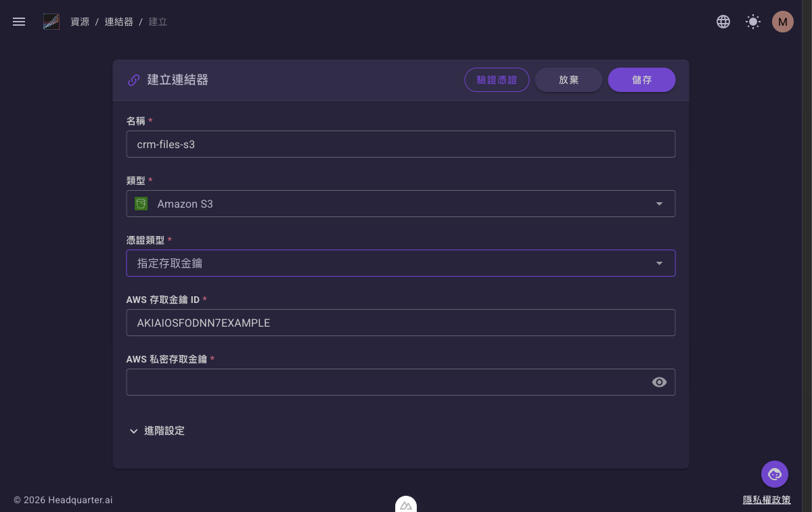Expand the 進階設定 section
The image size is (812, 512).
(x=156, y=431)
